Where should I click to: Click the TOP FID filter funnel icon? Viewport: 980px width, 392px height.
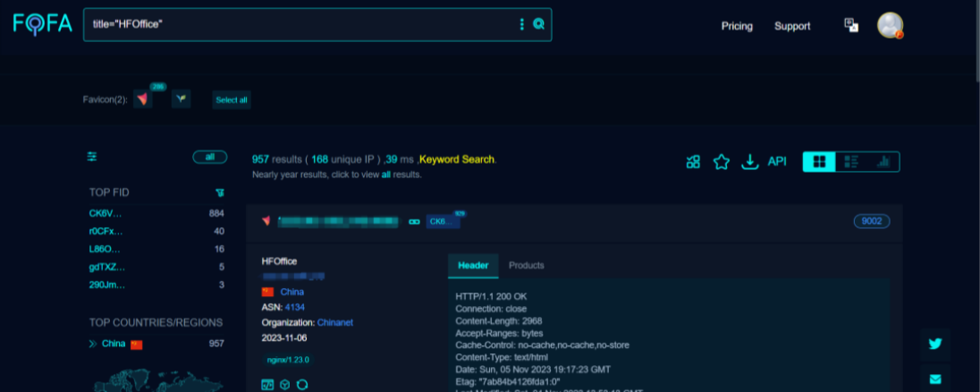pyautogui.click(x=219, y=192)
